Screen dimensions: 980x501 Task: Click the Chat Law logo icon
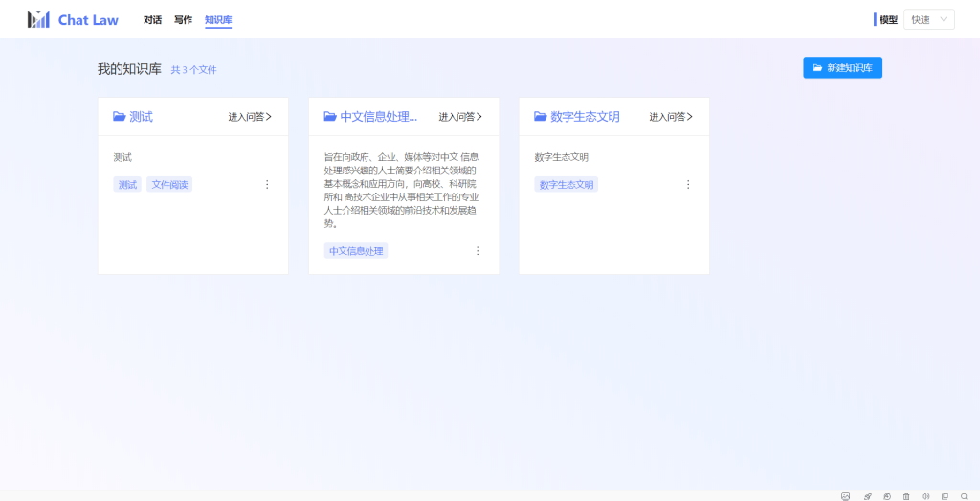pyautogui.click(x=38, y=19)
